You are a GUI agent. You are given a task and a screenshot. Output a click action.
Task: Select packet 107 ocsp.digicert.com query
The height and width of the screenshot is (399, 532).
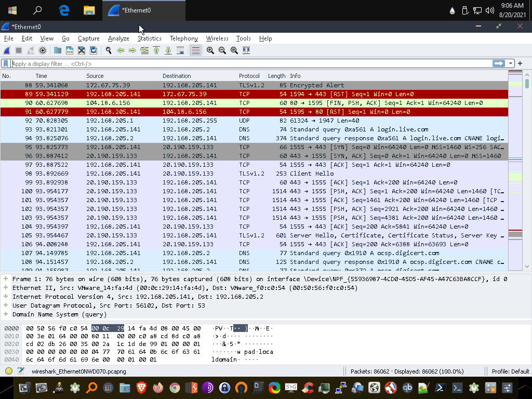pyautogui.click(x=254, y=253)
